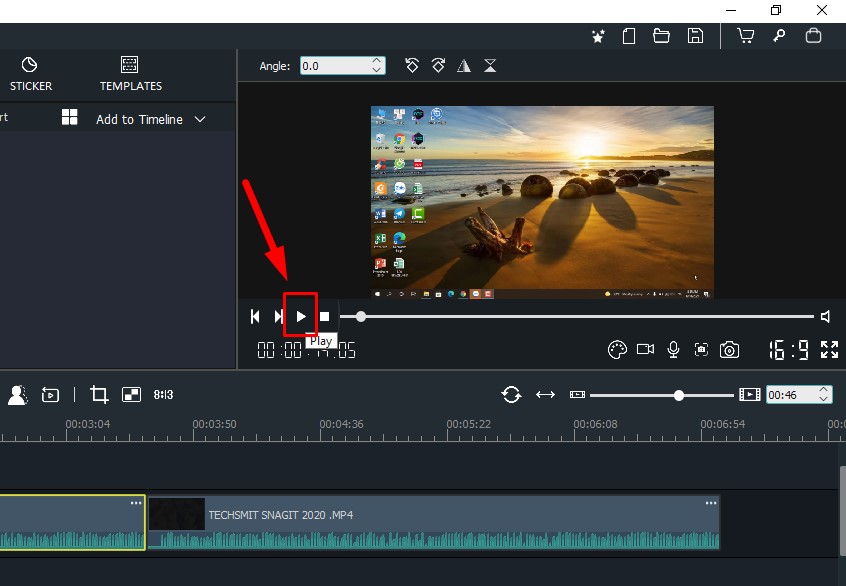Open the 00:46 duration stepper upward arrow
The height and width of the screenshot is (586, 846).
pos(823,390)
